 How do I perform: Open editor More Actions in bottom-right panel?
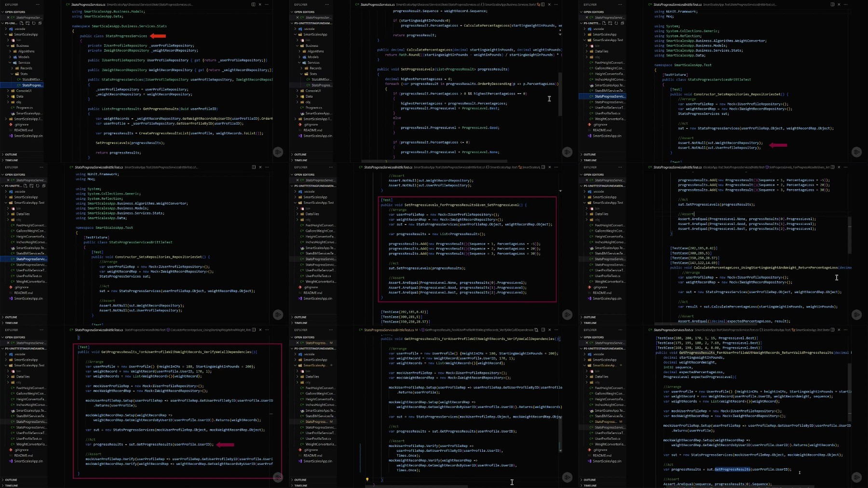click(x=846, y=330)
